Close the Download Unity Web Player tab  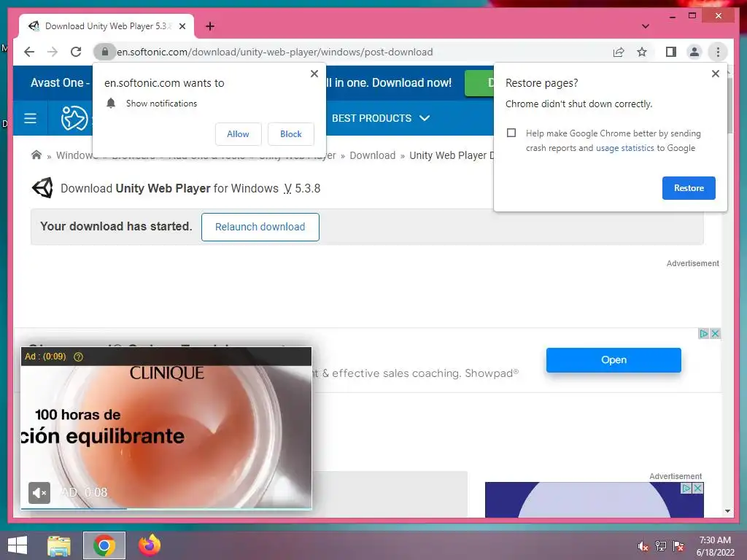pos(182,26)
